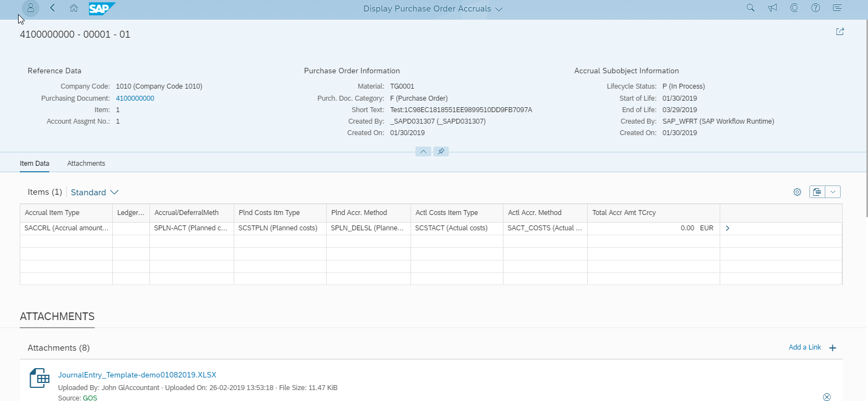Delete JournalEntry attachment with X icon
Image resolution: width=868 pixels, height=401 pixels.
[827, 397]
